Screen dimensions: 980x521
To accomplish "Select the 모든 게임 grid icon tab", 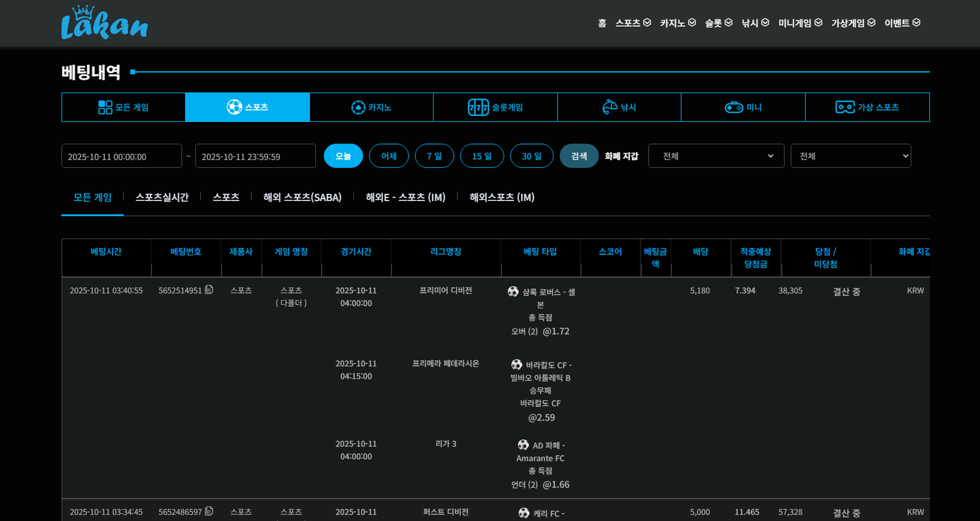I will pos(123,107).
